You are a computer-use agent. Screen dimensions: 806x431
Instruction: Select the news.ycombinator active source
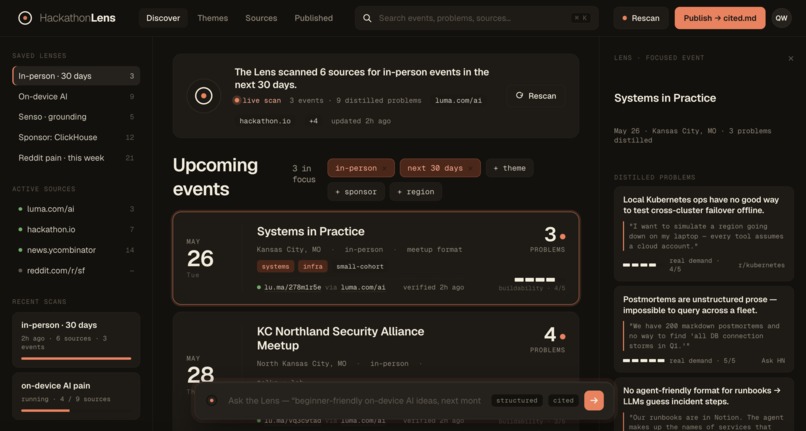tap(76, 250)
